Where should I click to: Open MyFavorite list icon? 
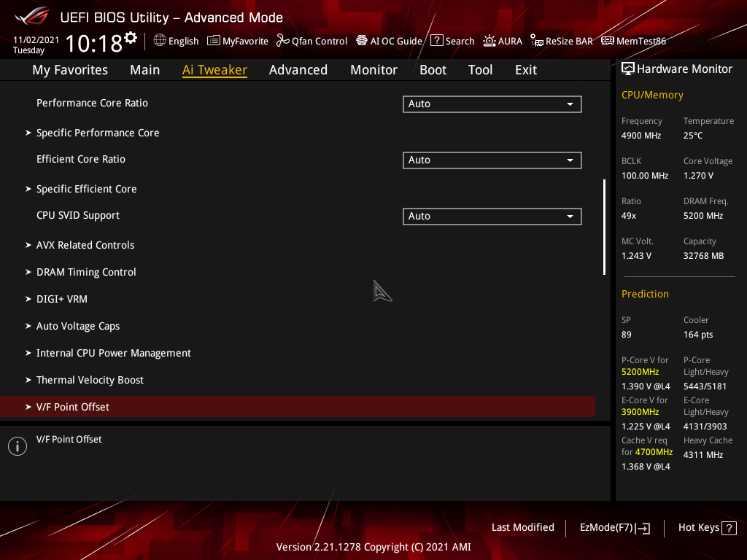coord(214,41)
